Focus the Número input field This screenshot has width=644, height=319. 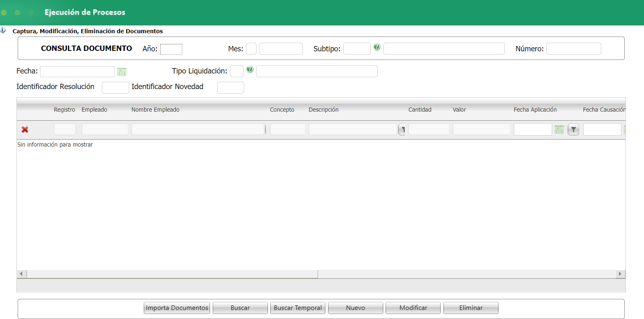click(x=574, y=49)
